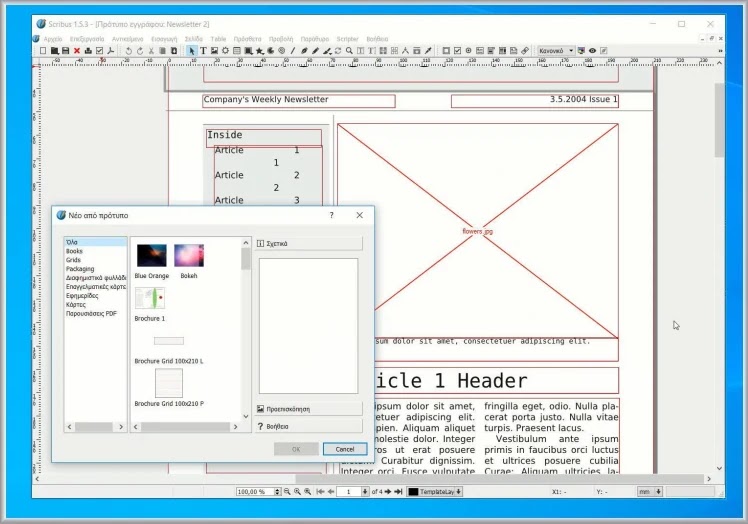Open the Βοήθεια menu
Screen dimensions: 748x524
[377, 39]
